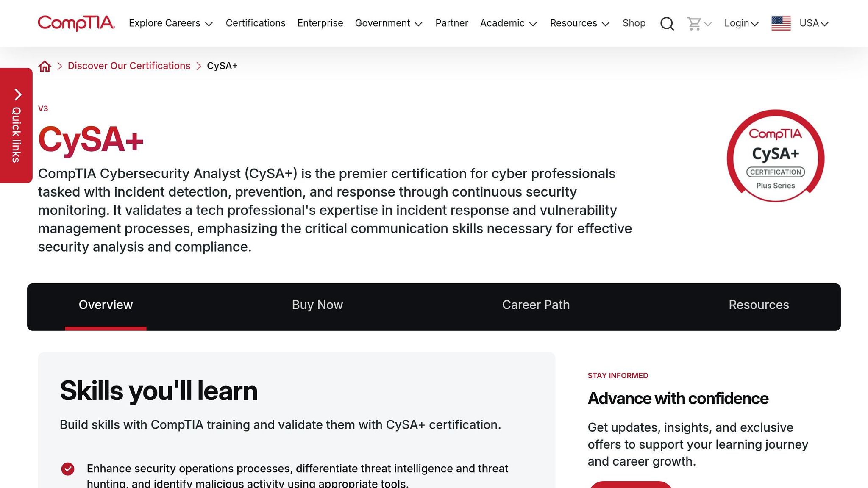
Task: Follow the Discover Our Certifications breadcrumb
Action: (128, 66)
